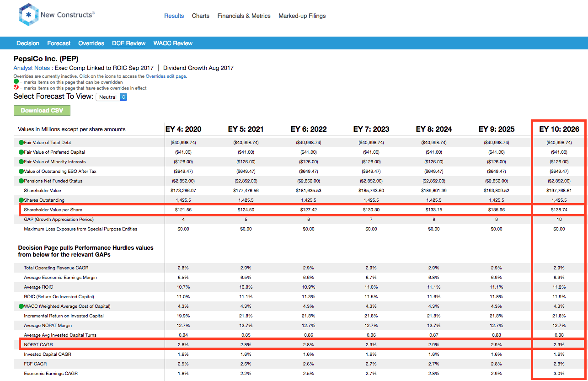The height and width of the screenshot is (381, 588).
Task: Click the Invested Capital CAGR label
Action: [x=48, y=354]
